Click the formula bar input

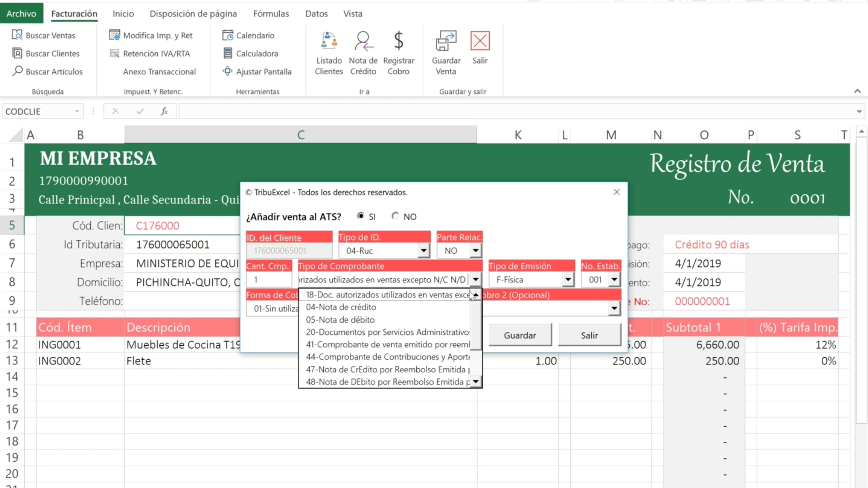pos(516,111)
